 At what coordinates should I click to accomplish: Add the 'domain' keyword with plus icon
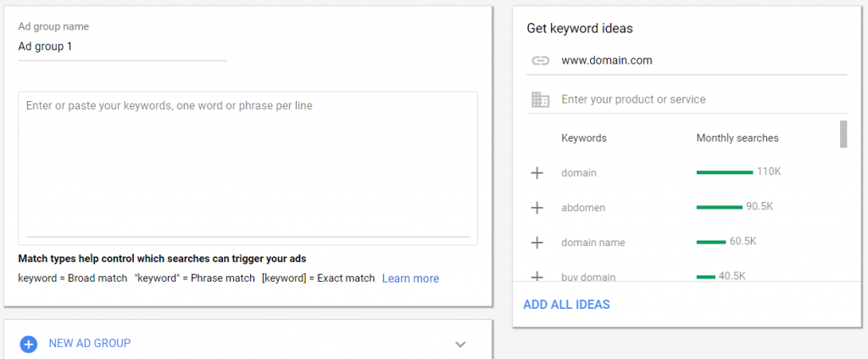537,173
